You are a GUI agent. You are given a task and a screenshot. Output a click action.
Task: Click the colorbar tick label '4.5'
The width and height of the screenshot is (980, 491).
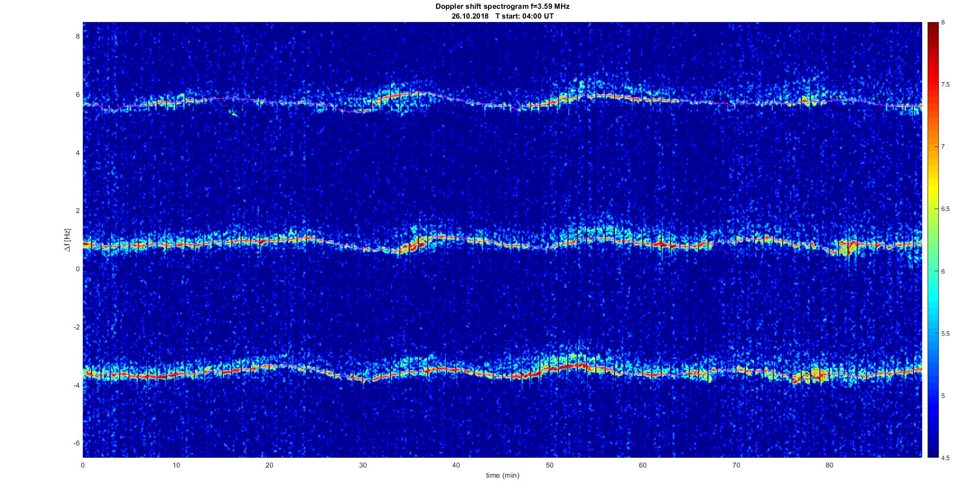coord(946,458)
